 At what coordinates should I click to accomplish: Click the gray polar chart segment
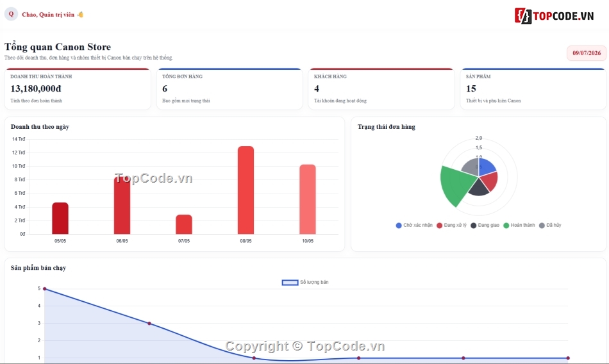point(472,167)
